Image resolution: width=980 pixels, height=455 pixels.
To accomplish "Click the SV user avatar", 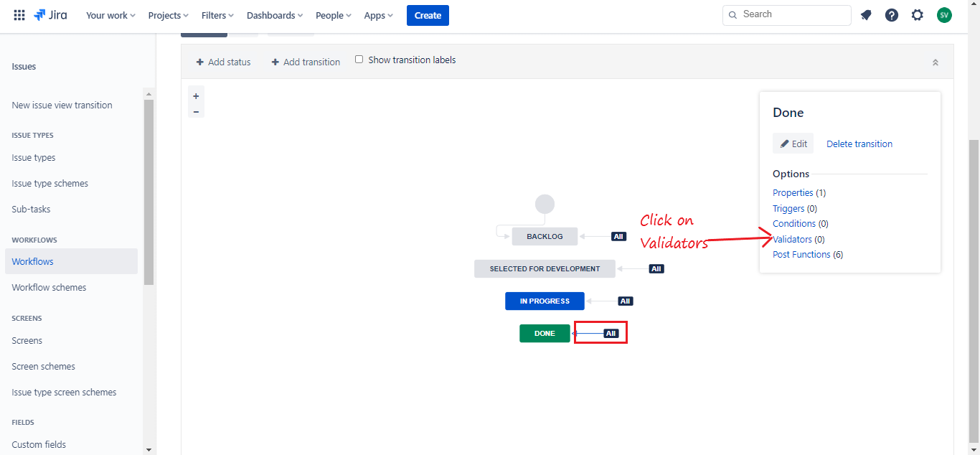I will pyautogui.click(x=944, y=15).
